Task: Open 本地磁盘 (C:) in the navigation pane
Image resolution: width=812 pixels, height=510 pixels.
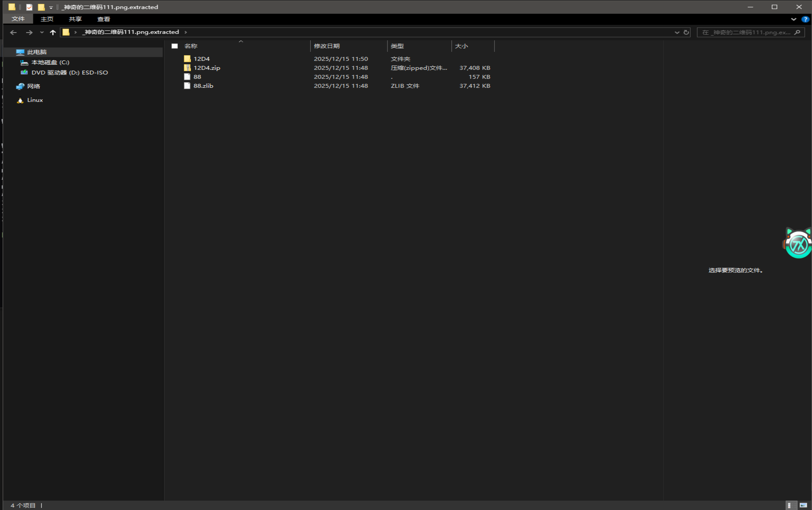Action: click(x=50, y=62)
